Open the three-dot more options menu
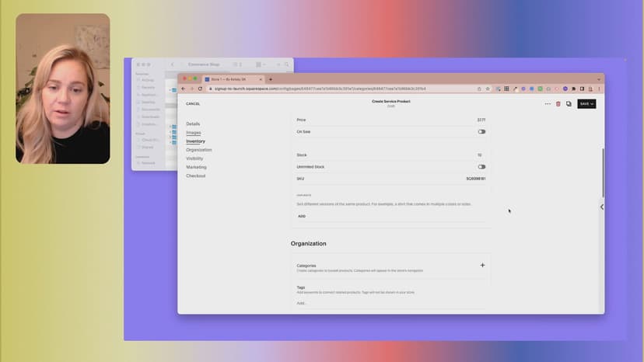 [548, 103]
